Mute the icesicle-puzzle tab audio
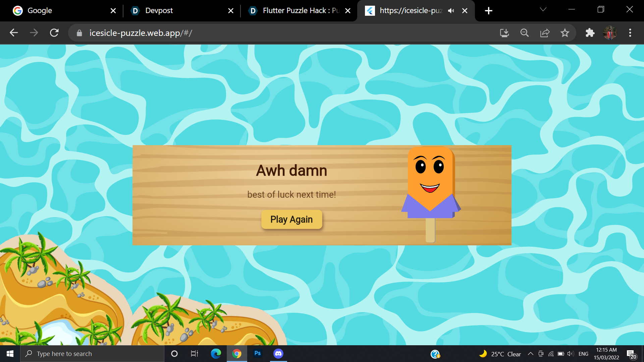The image size is (644, 362). 451,11
